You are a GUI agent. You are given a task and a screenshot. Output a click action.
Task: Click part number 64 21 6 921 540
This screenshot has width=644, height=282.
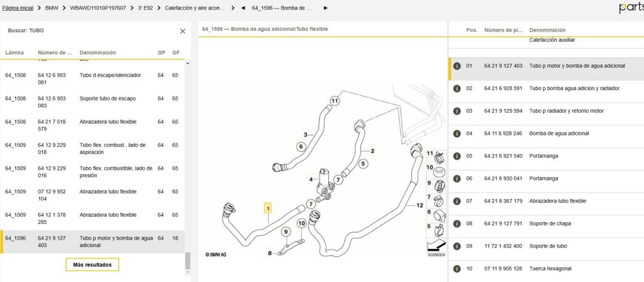coord(503,156)
